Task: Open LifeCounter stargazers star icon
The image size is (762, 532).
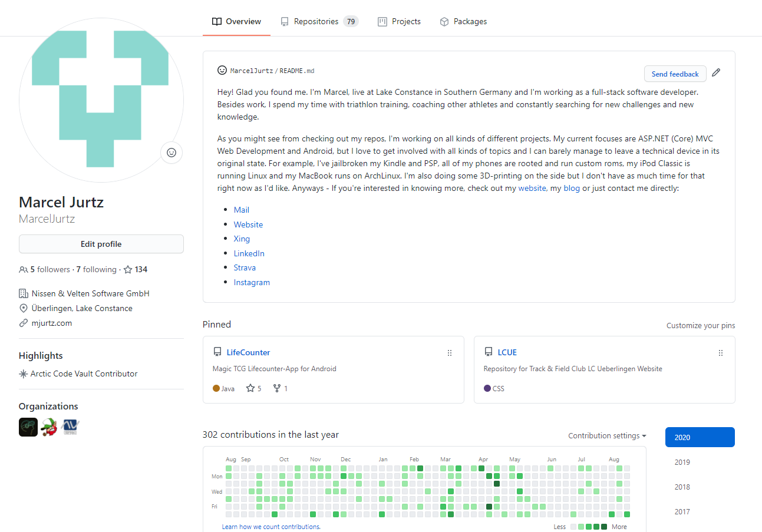Action: [250, 388]
